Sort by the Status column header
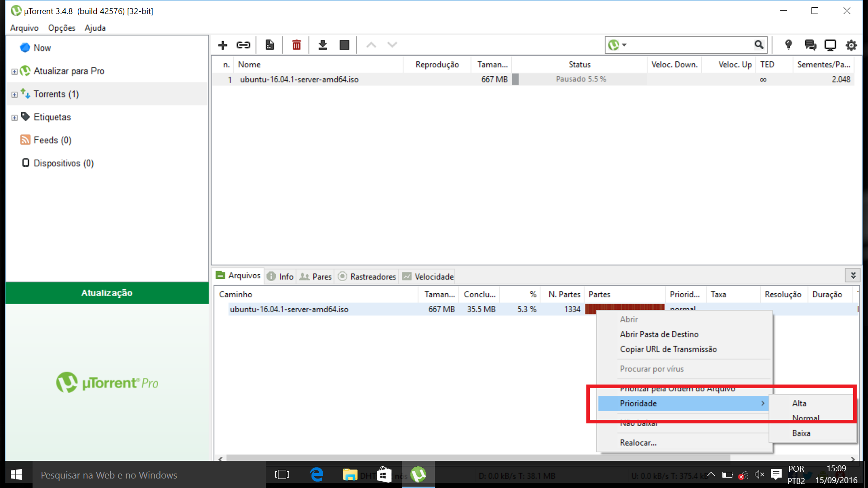The width and height of the screenshot is (868, 488). pyautogui.click(x=580, y=65)
